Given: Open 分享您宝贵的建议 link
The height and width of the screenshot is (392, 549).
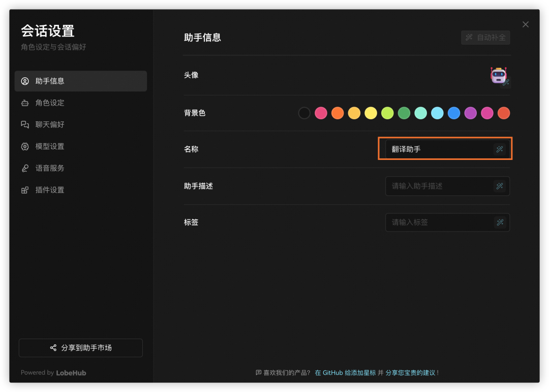Looking at the screenshot, I should [x=410, y=373].
